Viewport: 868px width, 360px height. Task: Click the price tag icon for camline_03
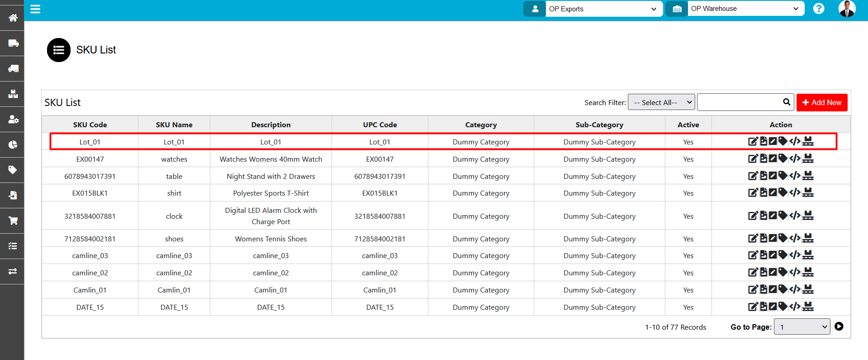tap(783, 255)
